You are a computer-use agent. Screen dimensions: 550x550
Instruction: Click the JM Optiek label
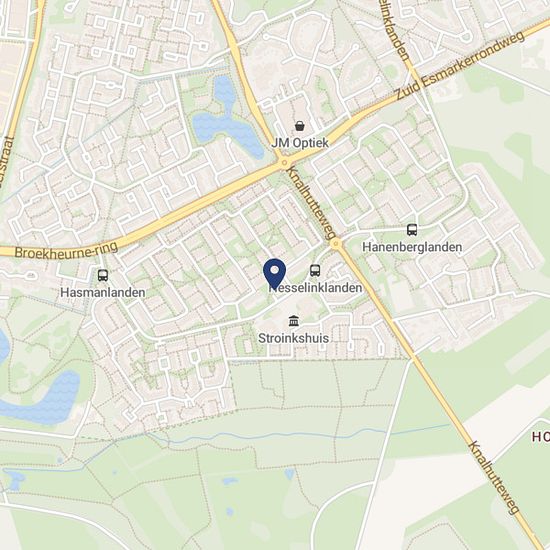300,143
